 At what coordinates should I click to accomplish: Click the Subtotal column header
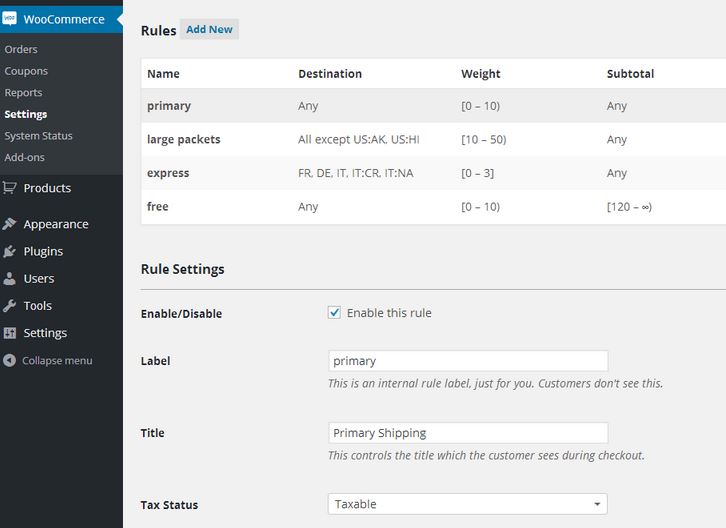click(x=631, y=74)
